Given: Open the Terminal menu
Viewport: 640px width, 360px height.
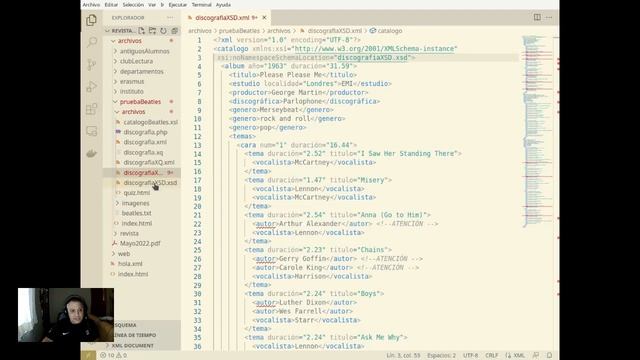Looking at the screenshot, I should click(x=202, y=5).
